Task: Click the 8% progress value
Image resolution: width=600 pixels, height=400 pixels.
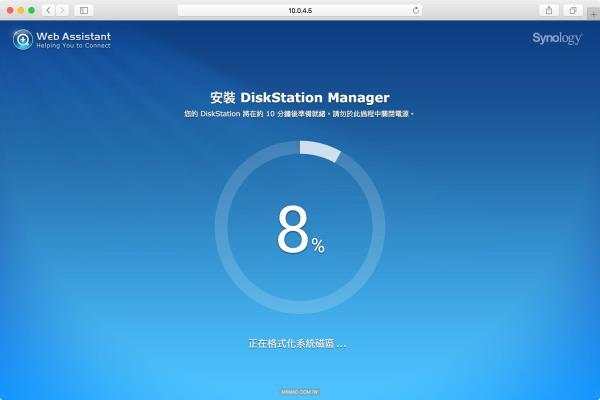Action: [301, 230]
